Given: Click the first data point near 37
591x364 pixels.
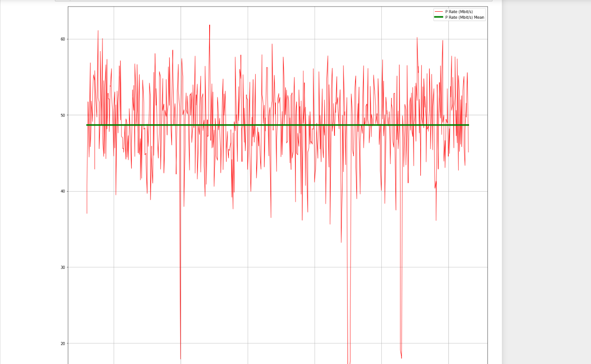Looking at the screenshot, I should pyautogui.click(x=87, y=213).
